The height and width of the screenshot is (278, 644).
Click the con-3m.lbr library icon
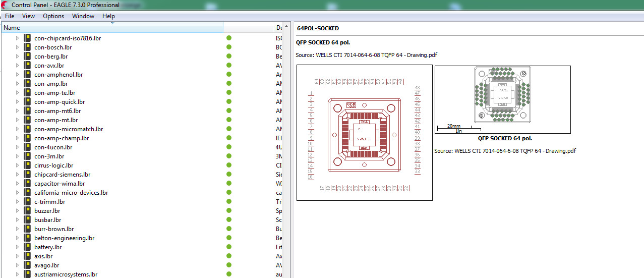tap(27, 156)
